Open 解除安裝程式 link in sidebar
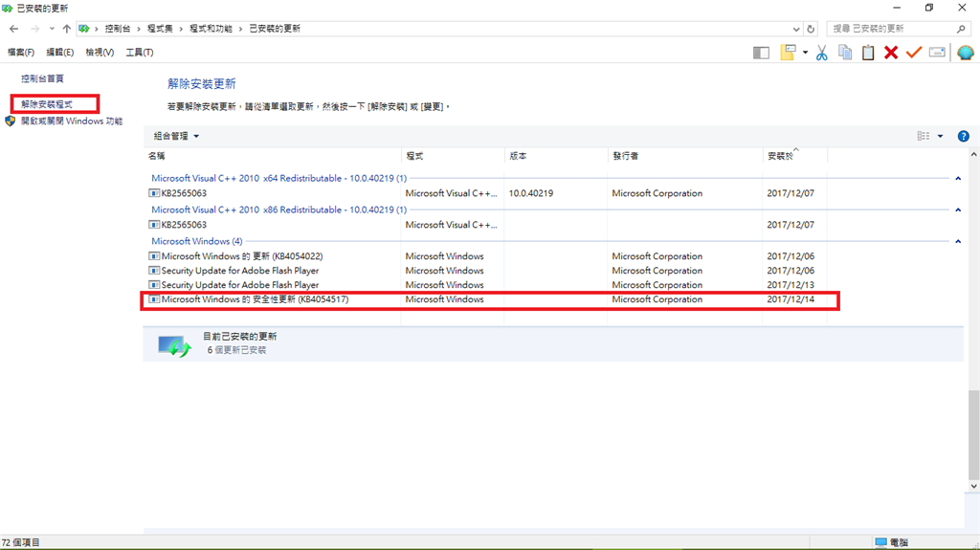This screenshot has height=550, width=980. tap(47, 104)
